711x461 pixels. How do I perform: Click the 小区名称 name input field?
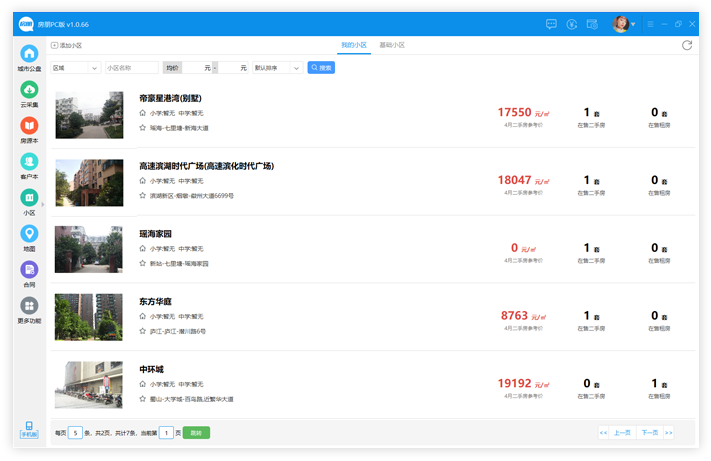coord(131,68)
